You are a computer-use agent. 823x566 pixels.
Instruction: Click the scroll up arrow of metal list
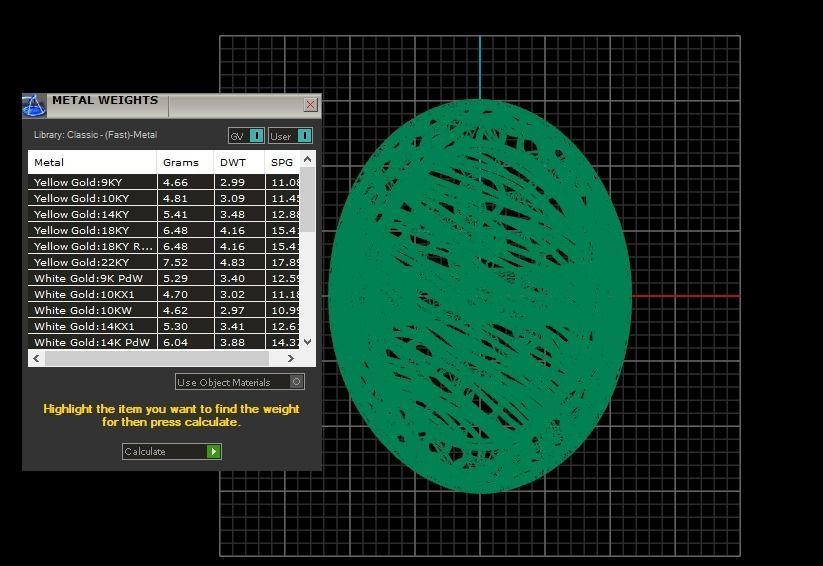[x=308, y=159]
